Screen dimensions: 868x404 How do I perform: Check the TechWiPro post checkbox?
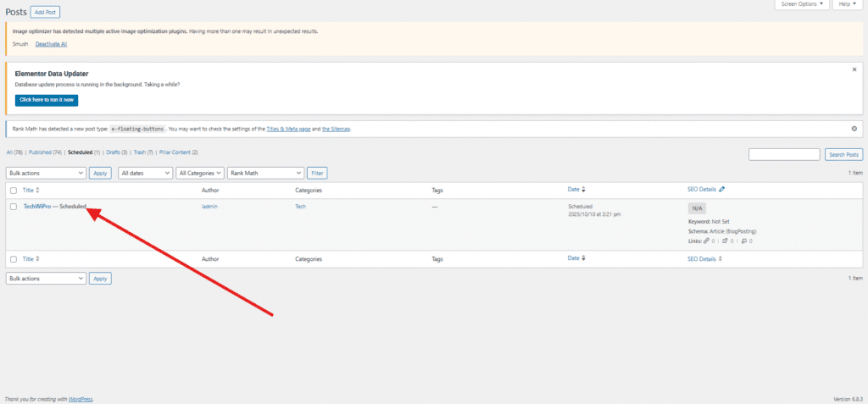(x=14, y=207)
